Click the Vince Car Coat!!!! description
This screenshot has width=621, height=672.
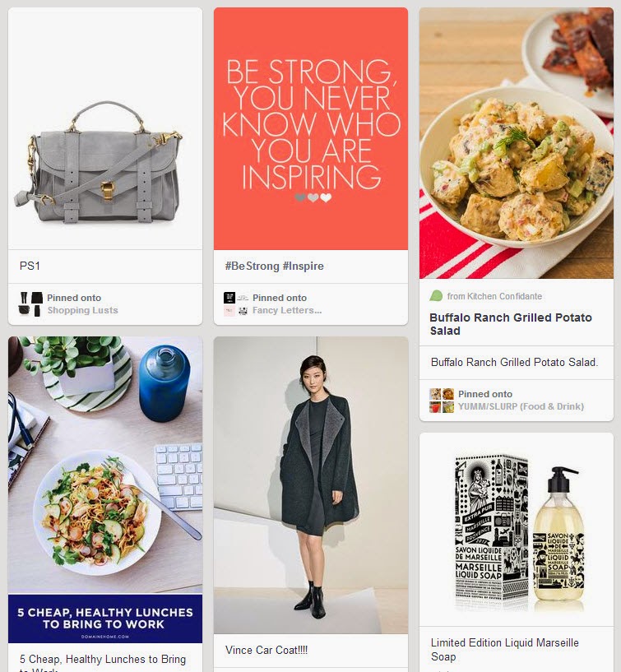266,650
